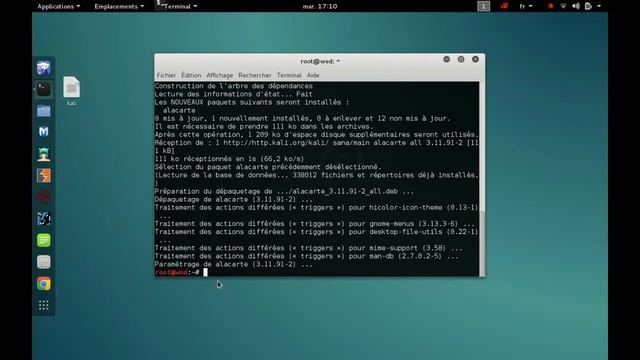Click 'Lecture des informations d'état... Fait' line

(x=233, y=94)
